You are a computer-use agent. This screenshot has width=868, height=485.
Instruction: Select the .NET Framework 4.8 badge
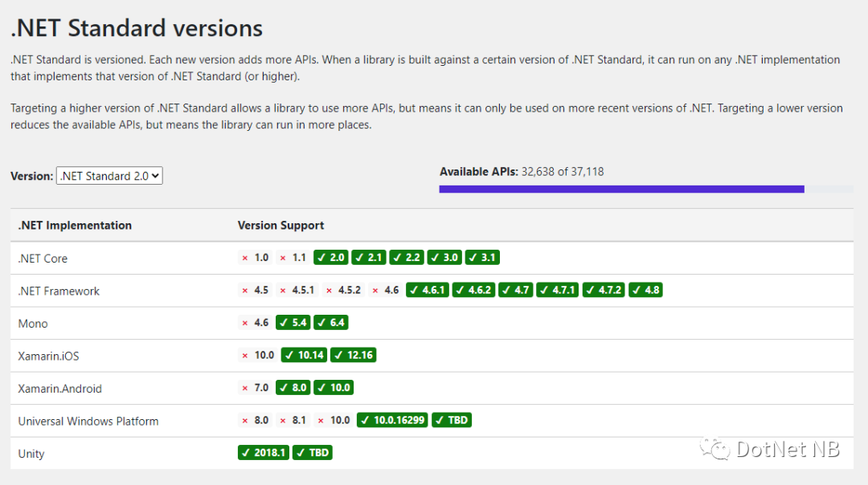point(645,290)
